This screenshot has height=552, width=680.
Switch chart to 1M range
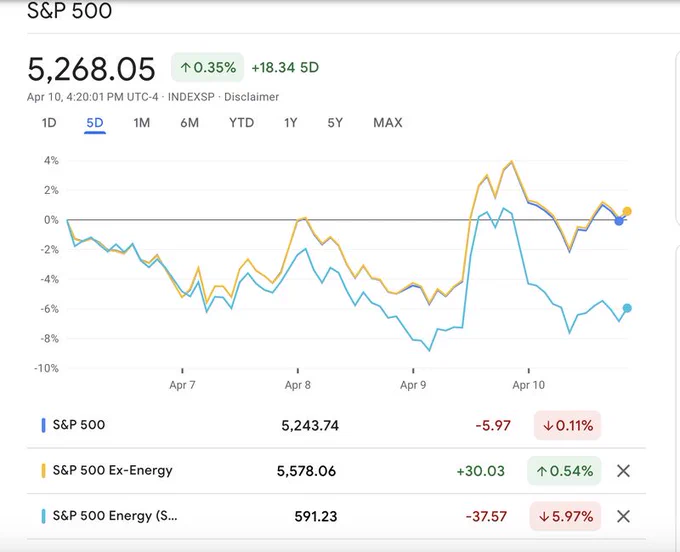click(x=141, y=123)
